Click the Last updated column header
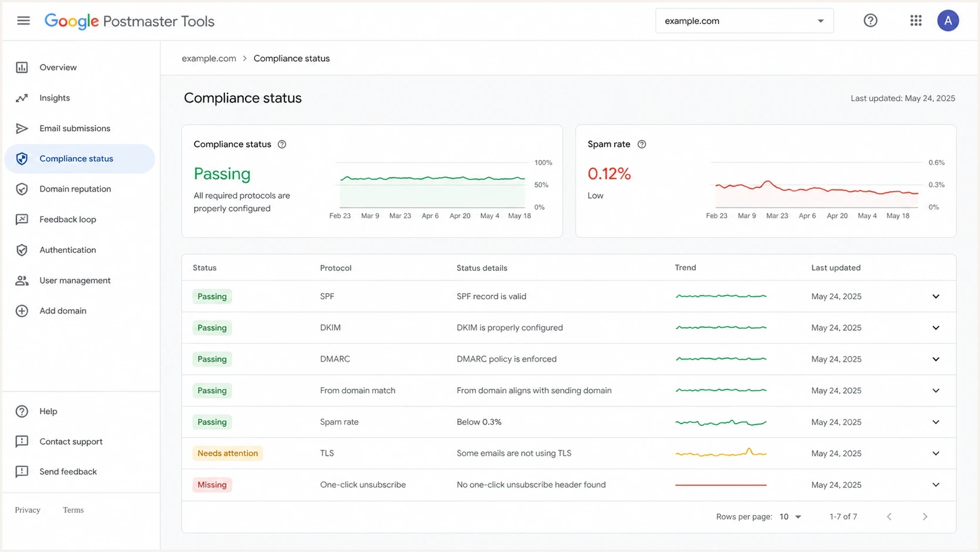This screenshot has height=552, width=980. [x=836, y=268]
